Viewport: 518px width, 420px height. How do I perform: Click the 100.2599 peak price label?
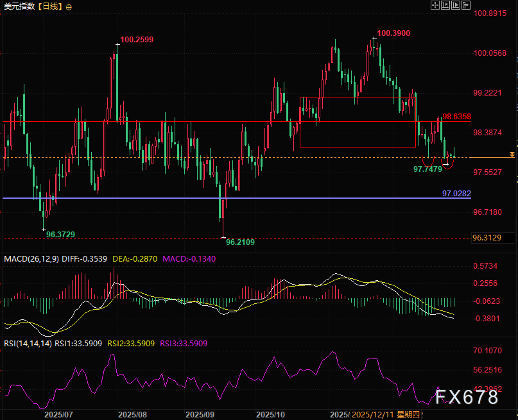tap(137, 40)
